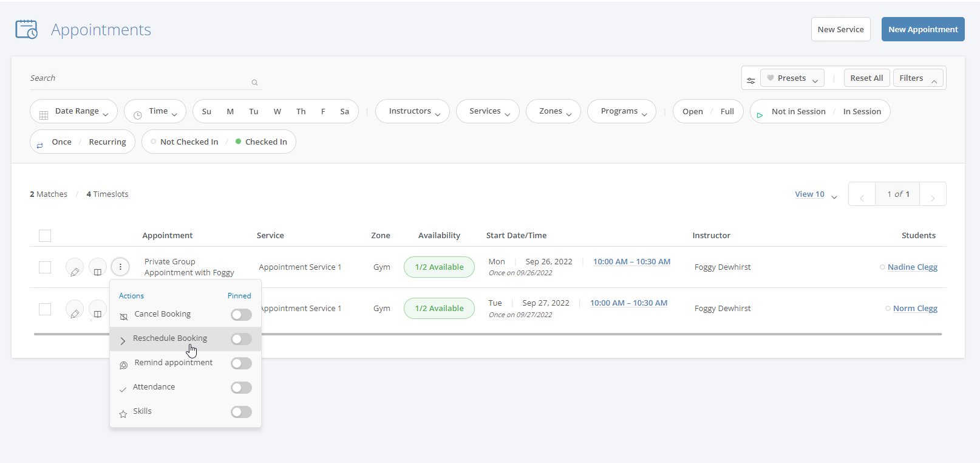This screenshot has width=980, height=463.
Task: Click the Appointments calendar icon in header
Action: coord(27,29)
